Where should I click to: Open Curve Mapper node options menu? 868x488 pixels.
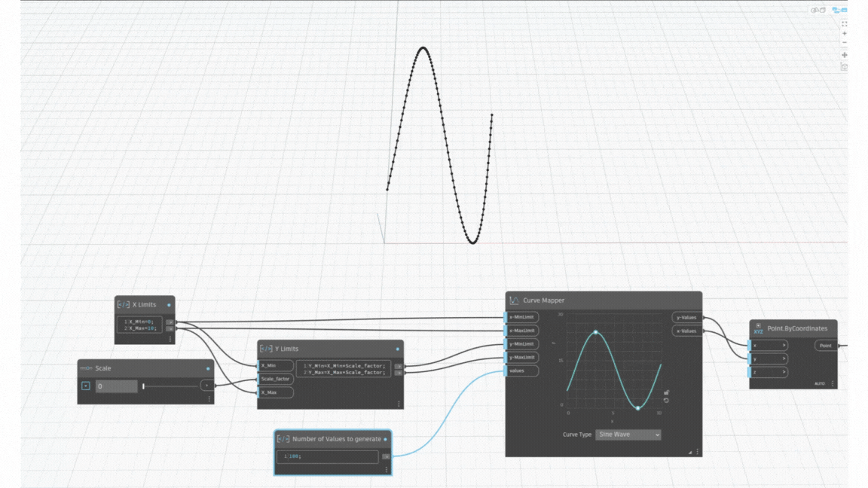click(x=698, y=452)
